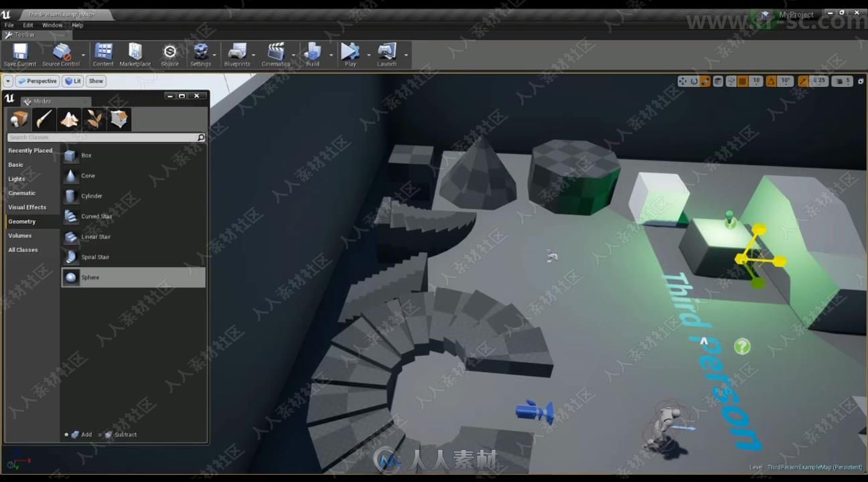Screen dimensions: 868x482
Task: Select the Spiral Stair brush icon
Action: point(70,257)
